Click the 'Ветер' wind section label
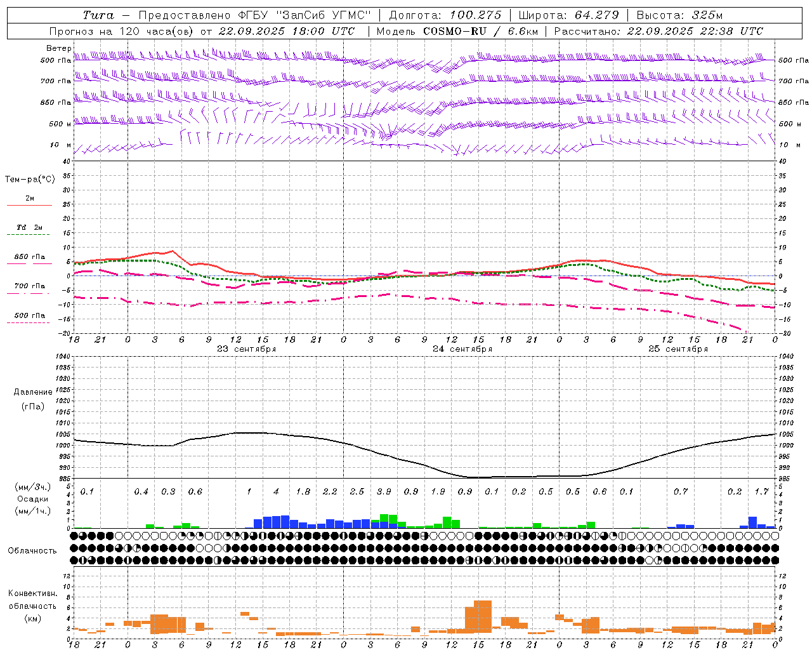This screenshot has height=650, width=812. (x=59, y=48)
